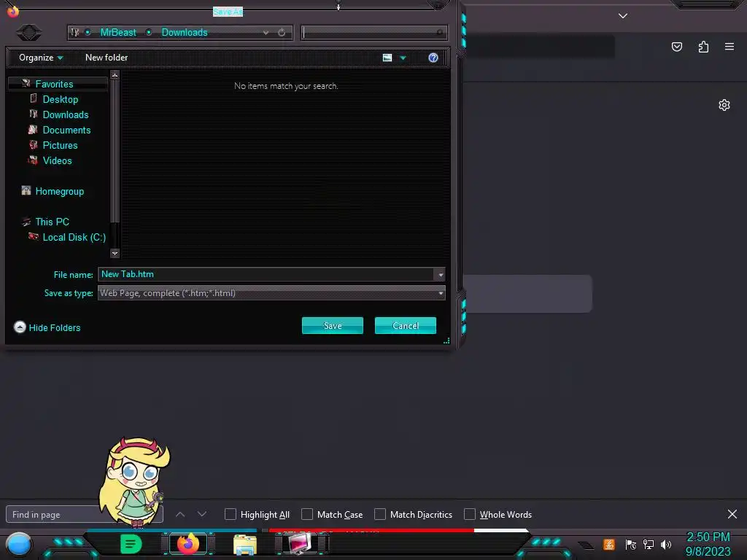Open Firefox application menu
This screenshot has width=747, height=560.
click(729, 47)
